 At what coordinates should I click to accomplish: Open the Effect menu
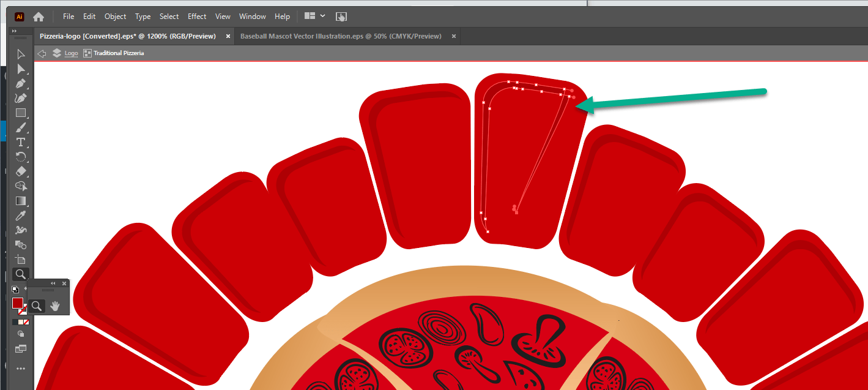[197, 17]
